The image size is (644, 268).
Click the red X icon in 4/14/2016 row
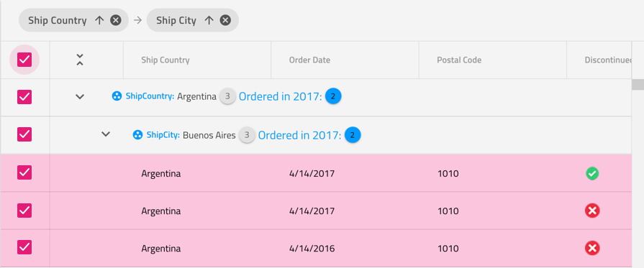point(592,249)
